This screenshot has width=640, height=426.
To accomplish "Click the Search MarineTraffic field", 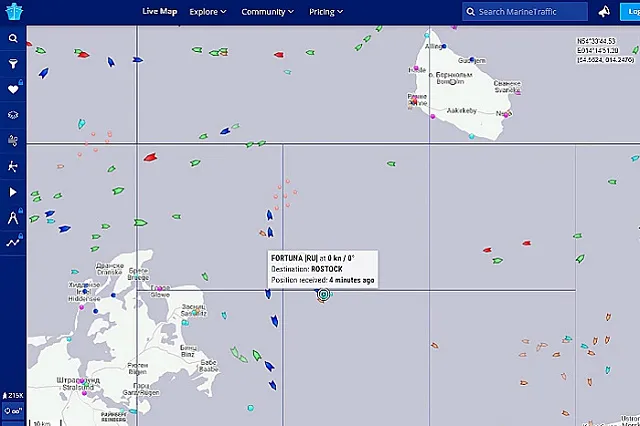I will point(527,12).
